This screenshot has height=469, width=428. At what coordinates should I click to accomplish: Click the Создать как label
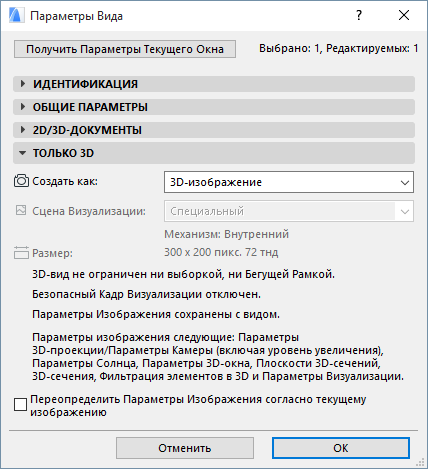point(65,181)
